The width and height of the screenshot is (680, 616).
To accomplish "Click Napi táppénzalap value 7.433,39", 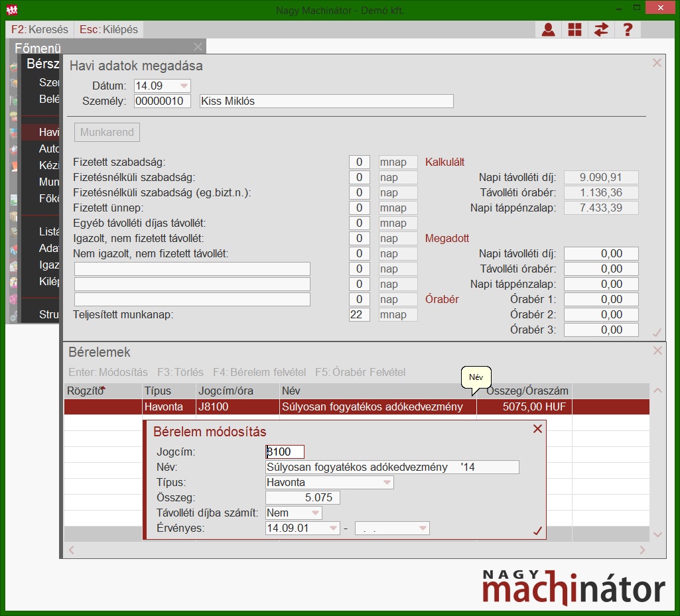I will pyautogui.click(x=601, y=208).
